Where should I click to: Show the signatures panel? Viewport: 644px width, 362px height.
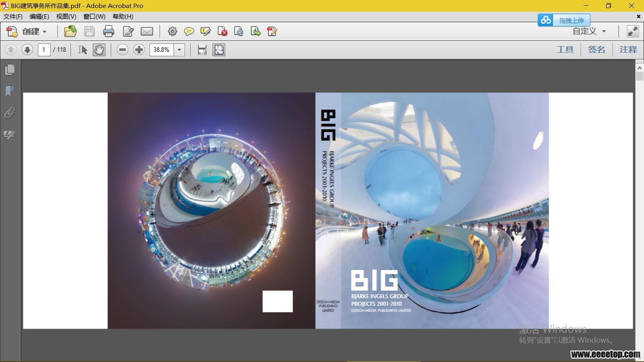(x=10, y=134)
